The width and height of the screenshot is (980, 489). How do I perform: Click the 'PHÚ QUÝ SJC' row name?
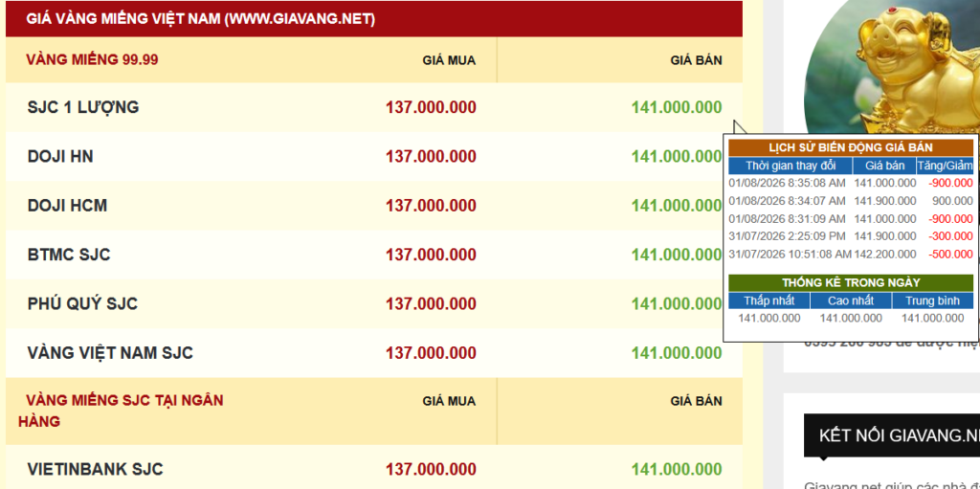pos(82,304)
